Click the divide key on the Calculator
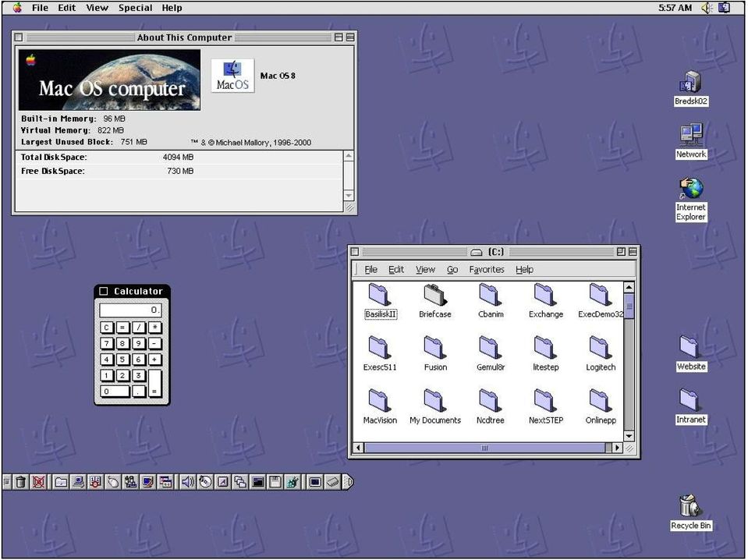The image size is (748, 560). 138,328
